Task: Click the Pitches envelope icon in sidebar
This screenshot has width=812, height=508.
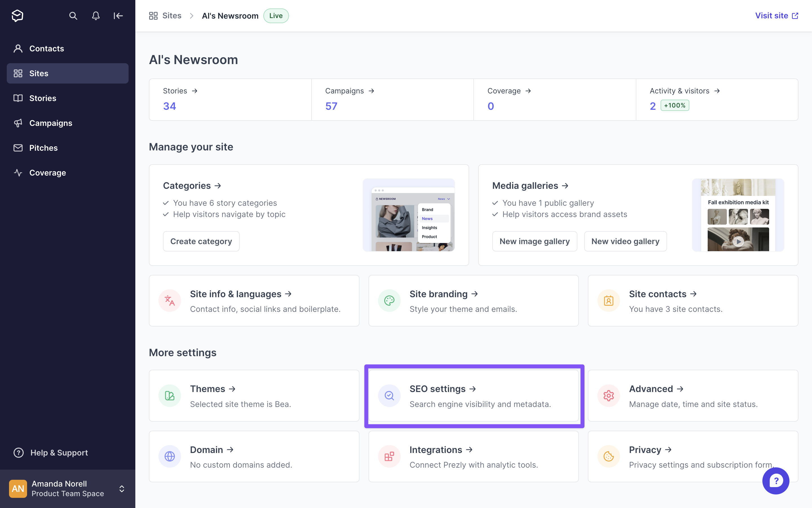Action: tap(18, 148)
